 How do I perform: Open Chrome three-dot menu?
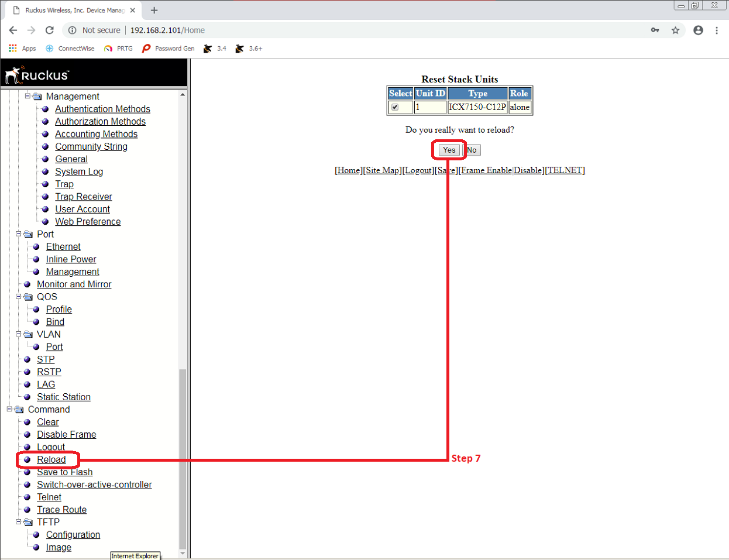point(717,30)
